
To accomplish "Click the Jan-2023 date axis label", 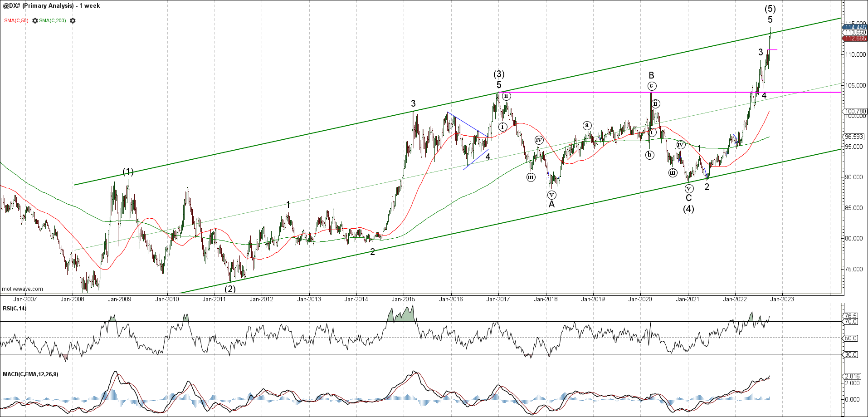I will pyautogui.click(x=782, y=299).
